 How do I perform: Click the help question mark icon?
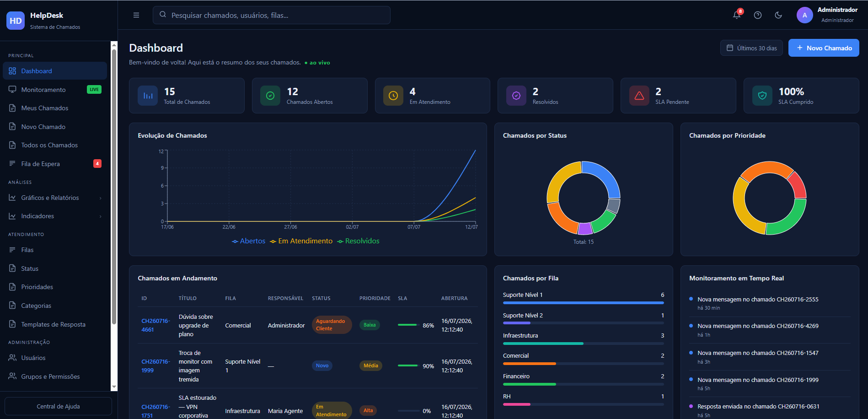coord(758,15)
